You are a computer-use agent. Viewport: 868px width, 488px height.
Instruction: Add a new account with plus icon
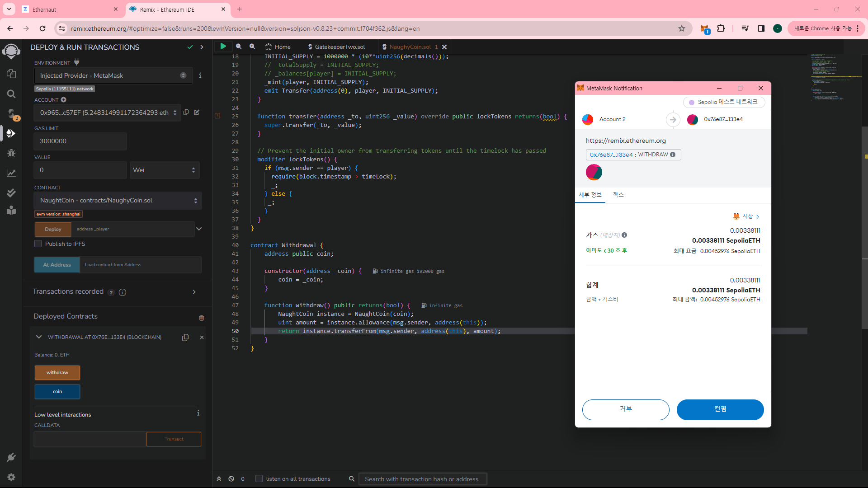[63, 99]
